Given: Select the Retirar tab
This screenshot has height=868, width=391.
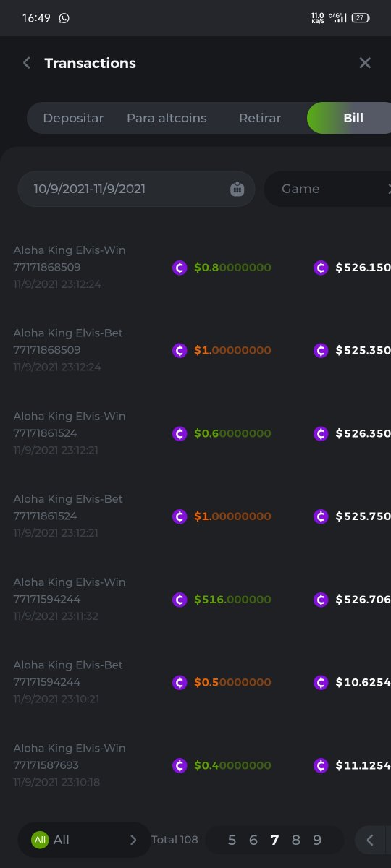Looking at the screenshot, I should (x=260, y=118).
